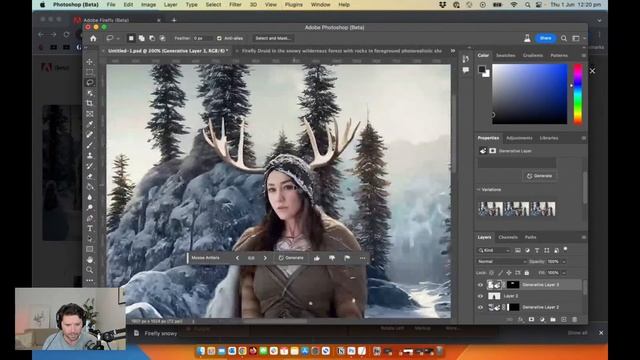Screen dimensions: 640x360
Task: Select the Eraser tool
Action: coord(90,176)
